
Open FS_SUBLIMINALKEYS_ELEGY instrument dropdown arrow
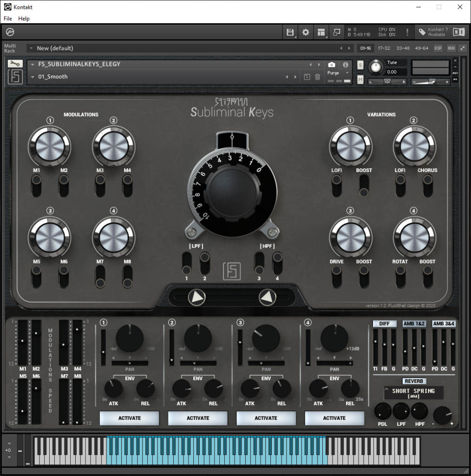click(x=33, y=64)
